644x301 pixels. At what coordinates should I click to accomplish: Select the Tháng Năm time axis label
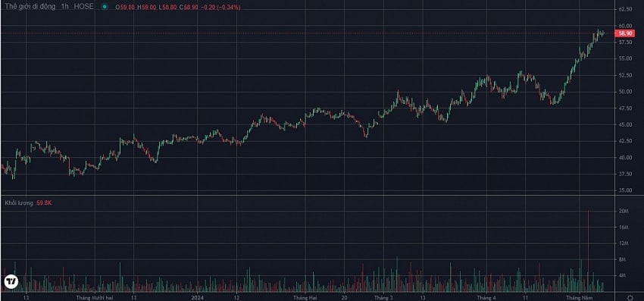tap(578, 297)
